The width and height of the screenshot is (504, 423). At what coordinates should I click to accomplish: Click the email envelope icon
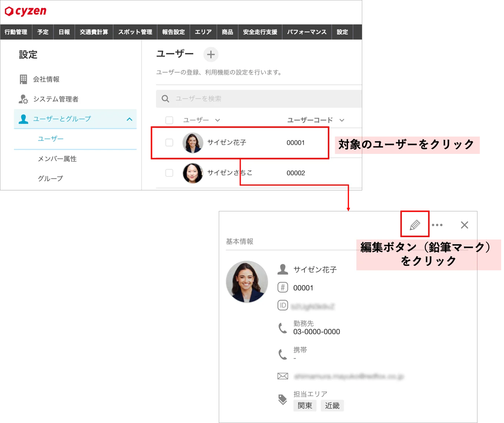click(x=282, y=376)
